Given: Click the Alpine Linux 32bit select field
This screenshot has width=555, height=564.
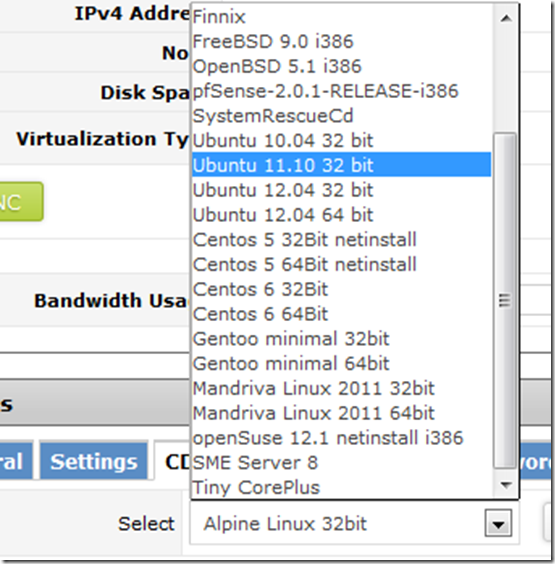Looking at the screenshot, I should coord(354,523).
